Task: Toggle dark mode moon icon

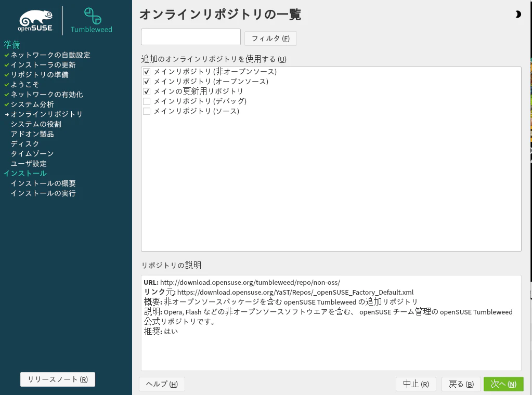Action: pos(518,14)
